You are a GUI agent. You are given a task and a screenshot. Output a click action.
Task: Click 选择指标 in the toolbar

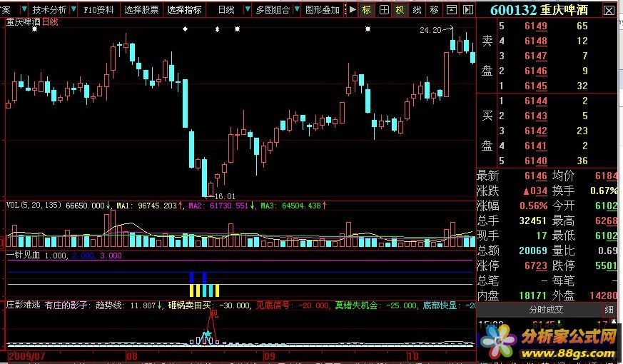point(184,9)
